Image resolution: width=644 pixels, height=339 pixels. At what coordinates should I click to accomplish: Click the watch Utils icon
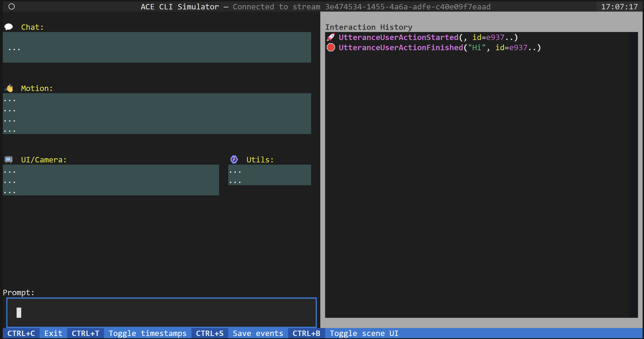(x=234, y=160)
